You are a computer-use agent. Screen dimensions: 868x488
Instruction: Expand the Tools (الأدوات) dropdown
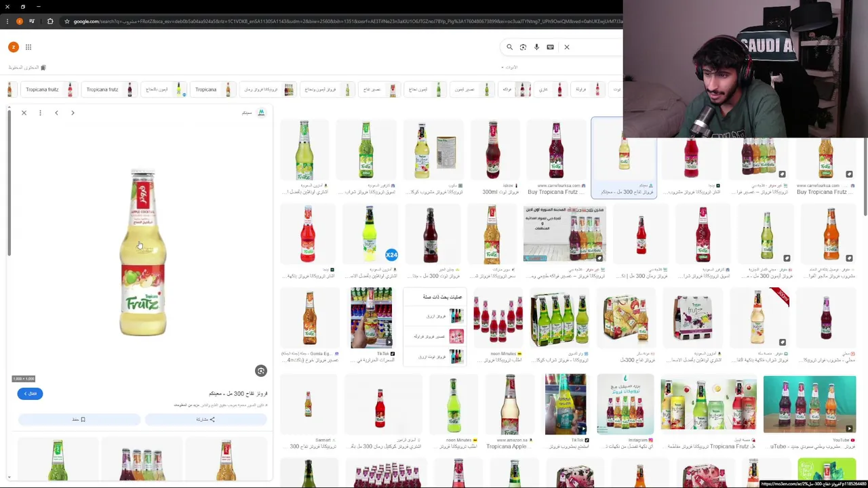[x=509, y=67]
